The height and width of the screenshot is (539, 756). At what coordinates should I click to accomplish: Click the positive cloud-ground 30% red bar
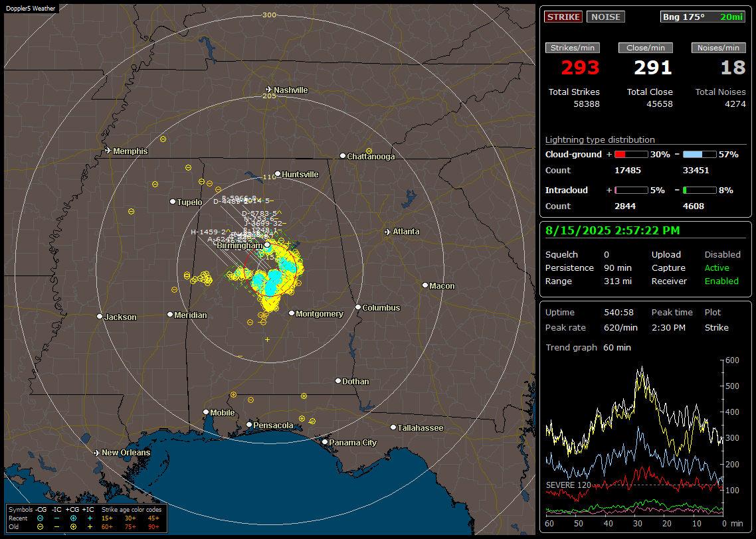click(631, 155)
